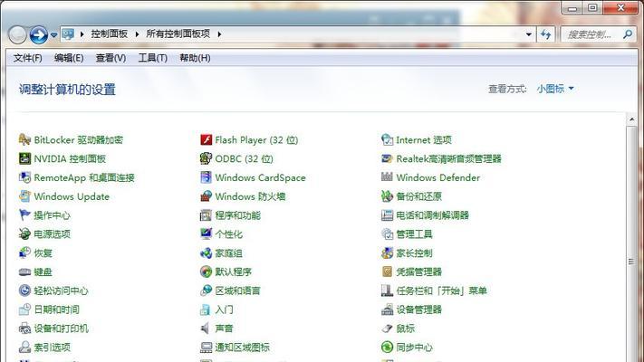Click the Flash Player (32 位) icon
The width and height of the screenshot is (644, 362).
[206, 140]
